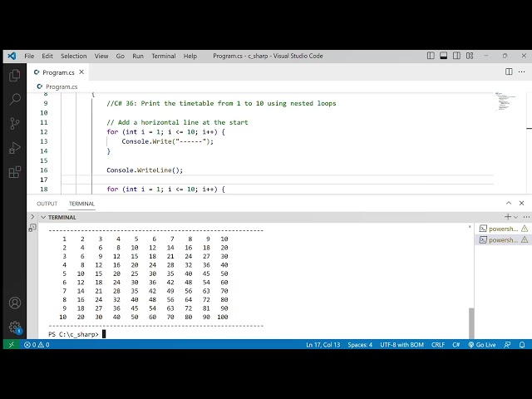Image resolution: width=532 pixels, height=399 pixels.
Task: Click Ln 17, Col 13 status item
Action: (x=323, y=345)
